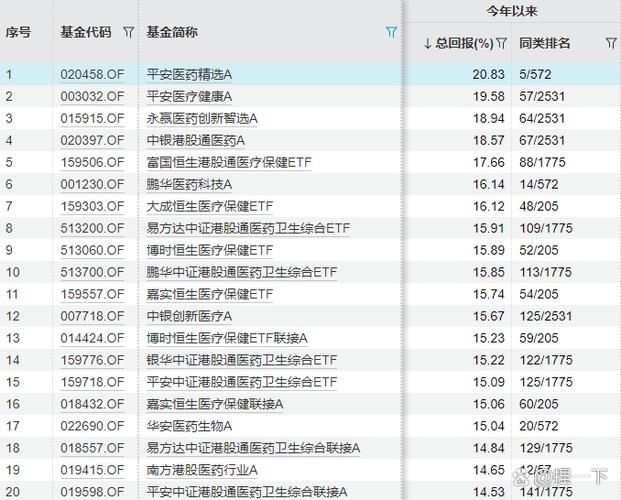
Task: Select ranking cell 20/572
Action: 539,426
